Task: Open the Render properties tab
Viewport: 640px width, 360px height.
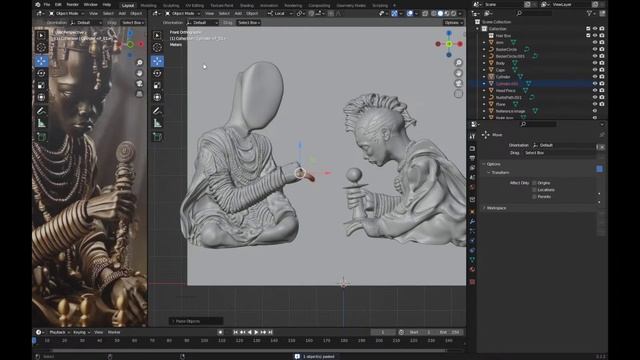Action: [x=472, y=149]
